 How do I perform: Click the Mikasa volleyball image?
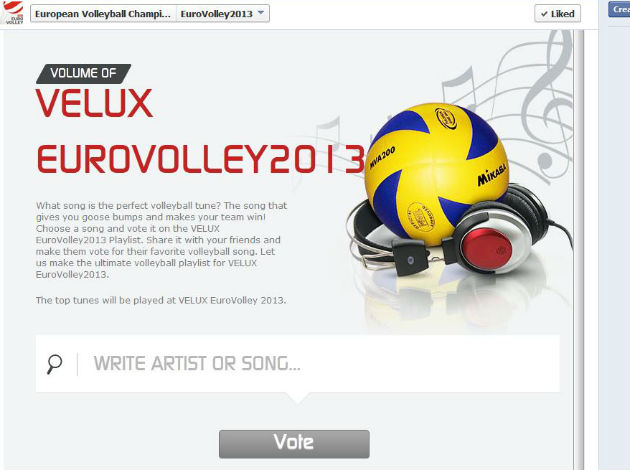pos(437,174)
